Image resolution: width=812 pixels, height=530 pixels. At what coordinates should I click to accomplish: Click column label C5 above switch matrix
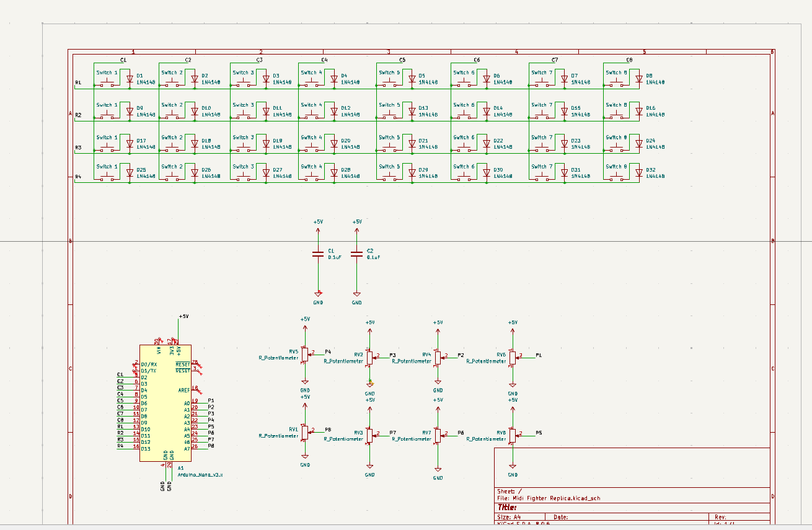tap(402, 60)
